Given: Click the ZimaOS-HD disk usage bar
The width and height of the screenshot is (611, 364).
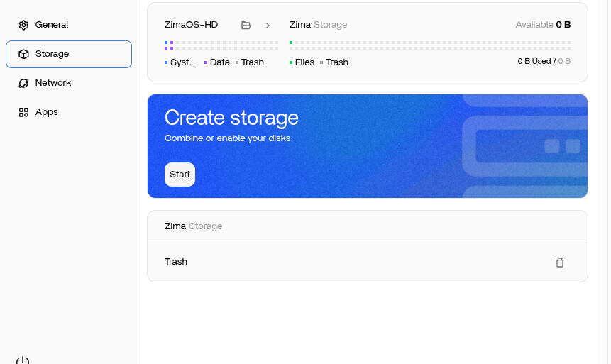Looking at the screenshot, I should [221, 45].
